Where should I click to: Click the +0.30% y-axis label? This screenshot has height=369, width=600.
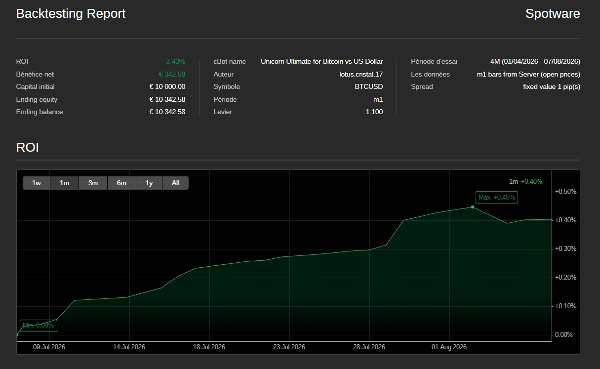[x=566, y=249]
